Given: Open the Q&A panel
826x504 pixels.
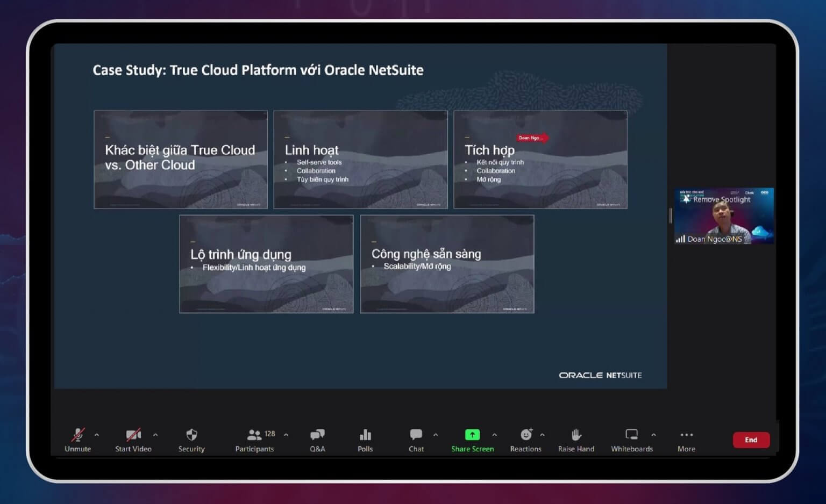Looking at the screenshot, I should tap(317, 440).
